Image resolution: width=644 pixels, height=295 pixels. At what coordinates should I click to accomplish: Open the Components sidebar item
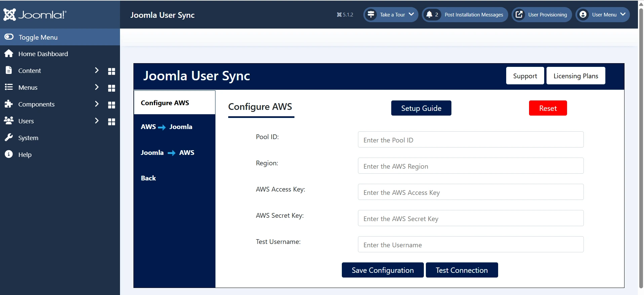point(36,104)
